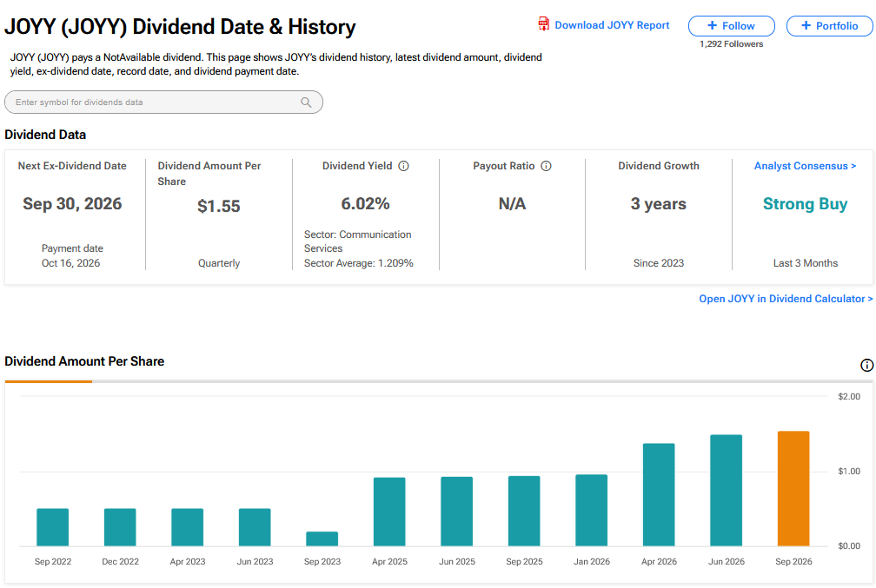
Task: Click plus icon on Portfolio button
Action: tap(806, 26)
